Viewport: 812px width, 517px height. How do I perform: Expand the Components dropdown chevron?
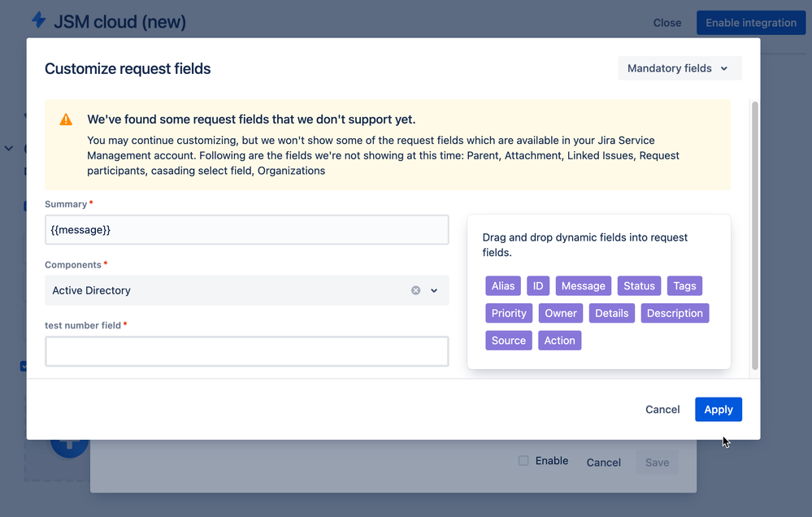point(434,290)
